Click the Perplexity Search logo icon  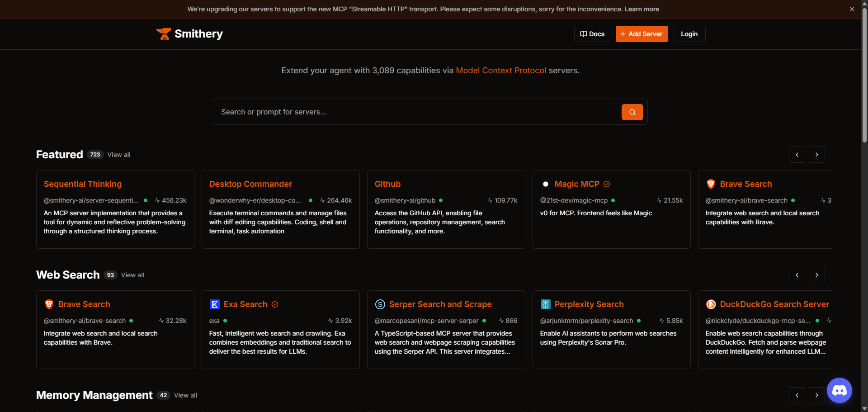pos(545,304)
